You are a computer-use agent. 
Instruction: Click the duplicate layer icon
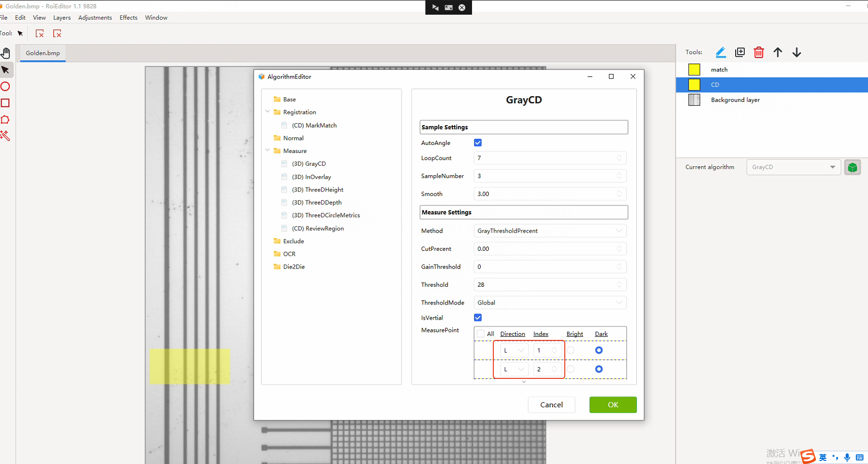[x=740, y=52]
